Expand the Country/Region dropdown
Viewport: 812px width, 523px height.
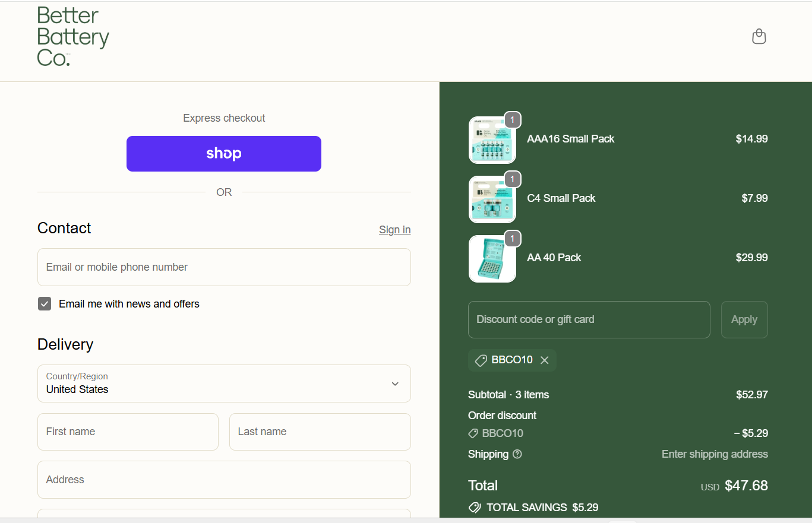[224, 383]
